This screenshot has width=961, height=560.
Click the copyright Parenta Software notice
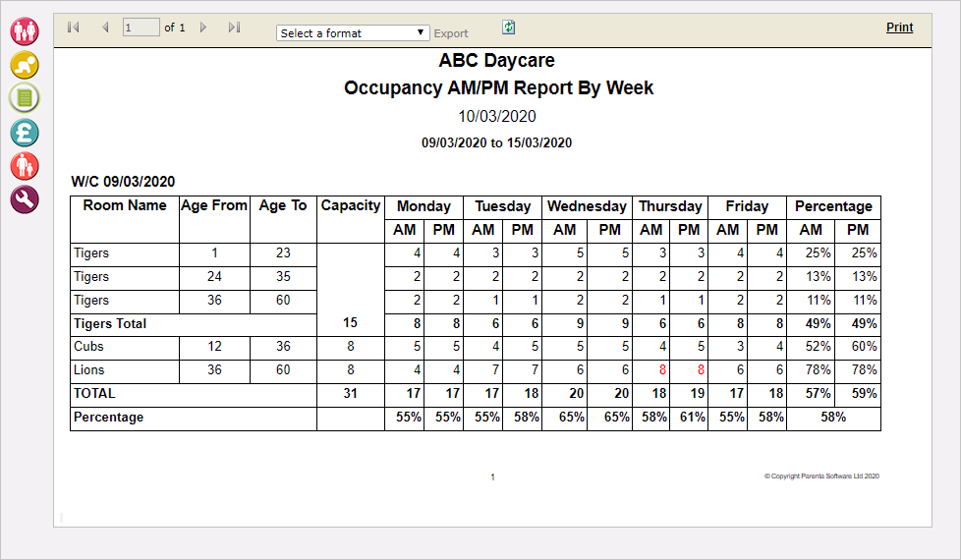tap(821, 476)
